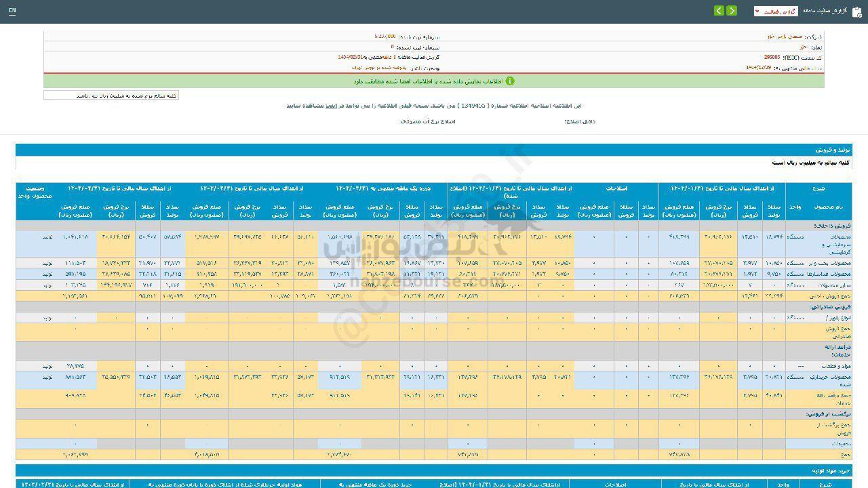This screenshot has width=868, height=488.
Task: Select the fiscal year end date 1404/12/29
Action: [759, 68]
